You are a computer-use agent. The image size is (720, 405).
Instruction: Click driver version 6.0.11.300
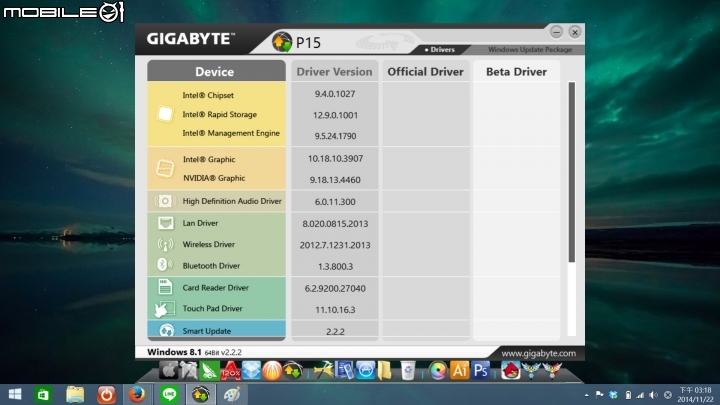335,202
